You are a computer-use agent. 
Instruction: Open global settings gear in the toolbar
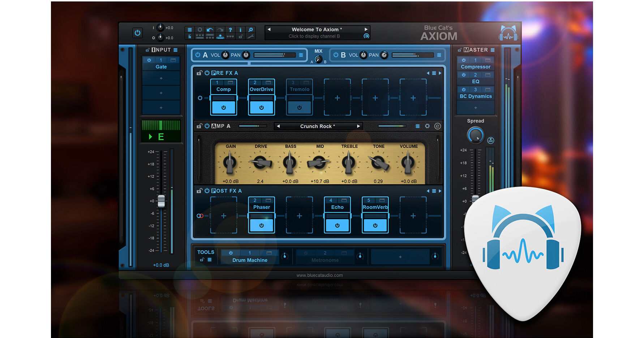point(200,30)
